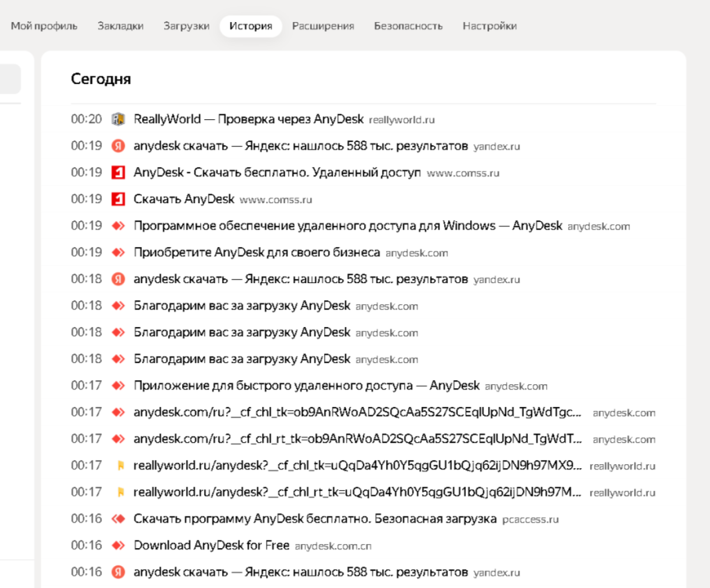Click www.comss.ru domain next to 'Удаленный доступ'

click(463, 173)
